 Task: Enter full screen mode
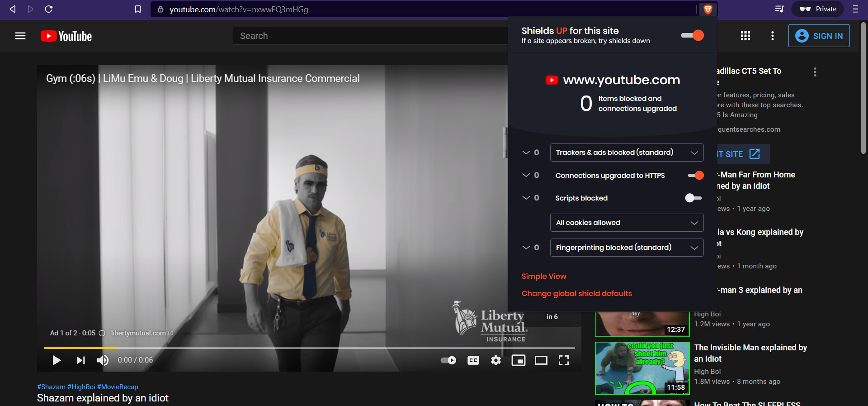pyautogui.click(x=564, y=360)
